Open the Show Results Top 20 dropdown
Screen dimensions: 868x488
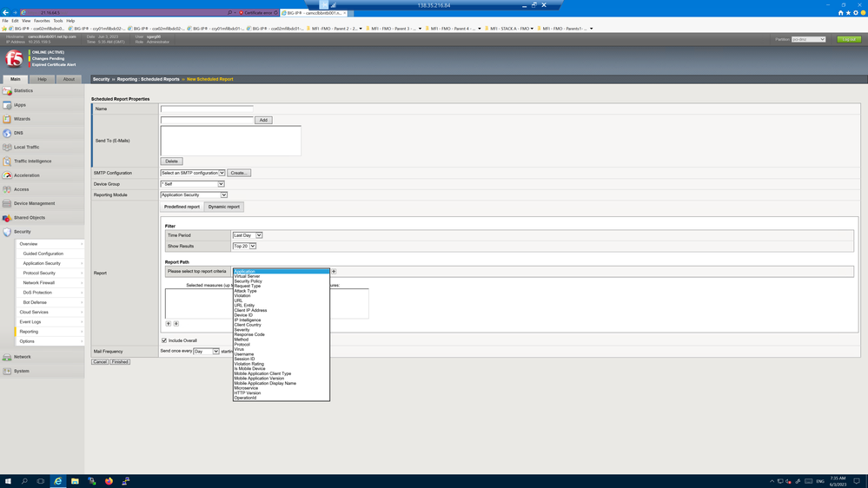[x=244, y=247]
